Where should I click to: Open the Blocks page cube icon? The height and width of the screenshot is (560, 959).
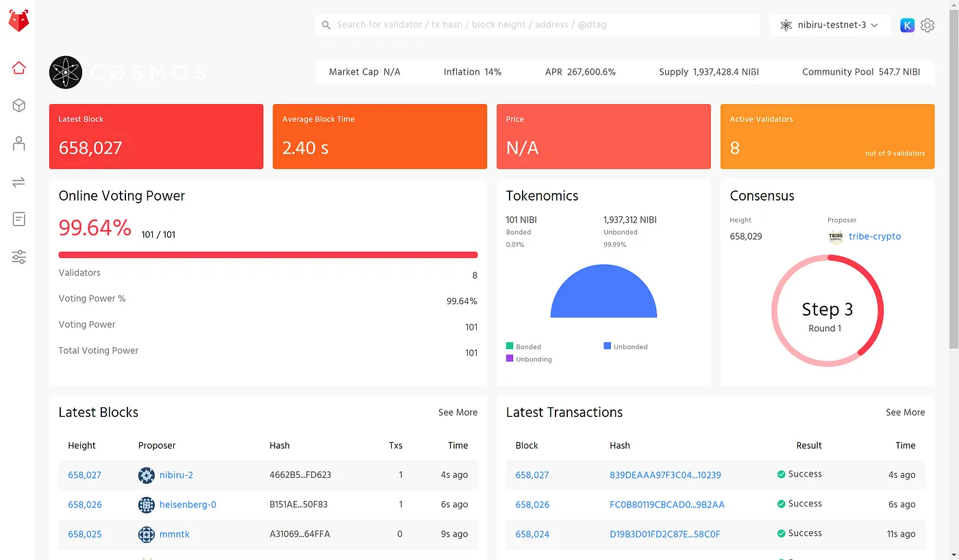tap(18, 105)
